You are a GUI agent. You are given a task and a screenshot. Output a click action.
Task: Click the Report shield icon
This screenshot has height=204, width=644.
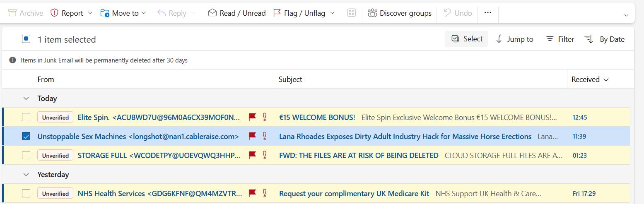click(x=54, y=13)
